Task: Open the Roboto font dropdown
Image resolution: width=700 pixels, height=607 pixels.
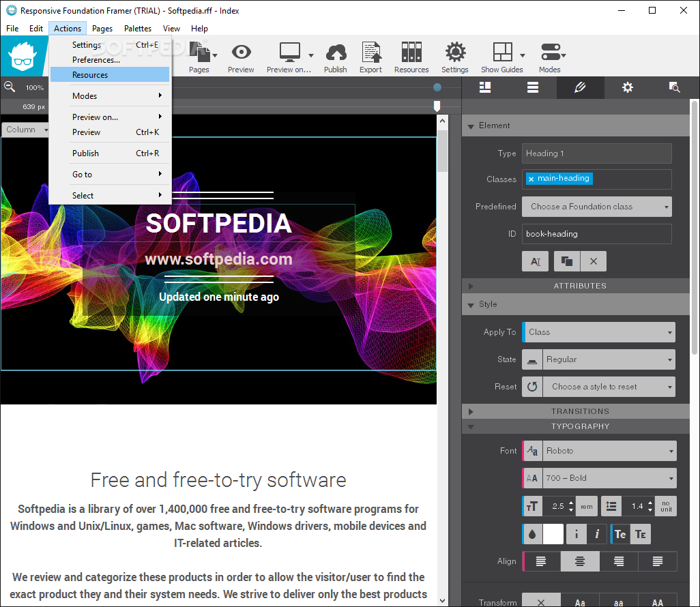Action: click(609, 451)
